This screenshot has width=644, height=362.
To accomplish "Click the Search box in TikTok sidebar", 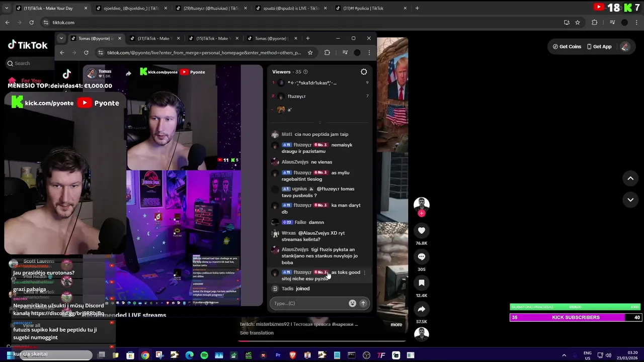I will click(30, 63).
